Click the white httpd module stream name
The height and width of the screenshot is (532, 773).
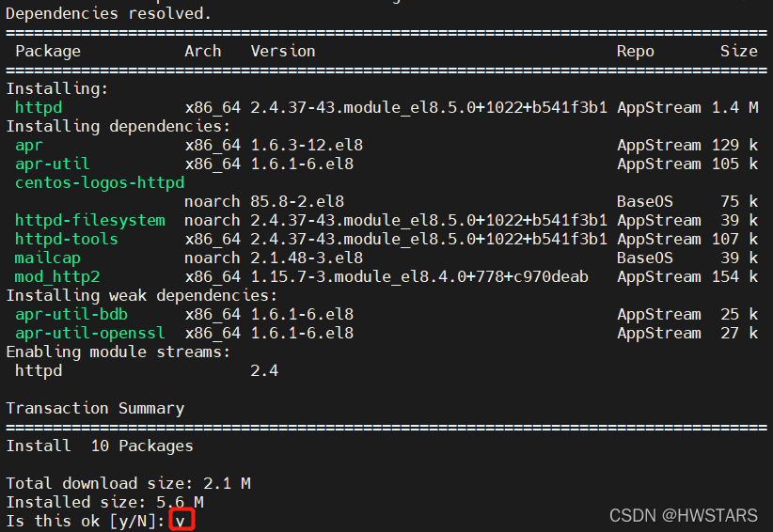pos(39,371)
